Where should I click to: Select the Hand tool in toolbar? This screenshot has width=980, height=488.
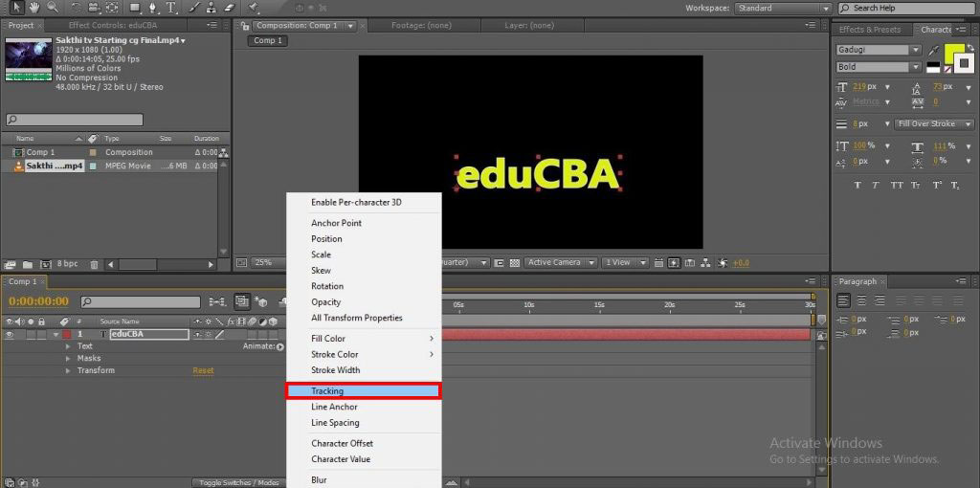point(34,8)
